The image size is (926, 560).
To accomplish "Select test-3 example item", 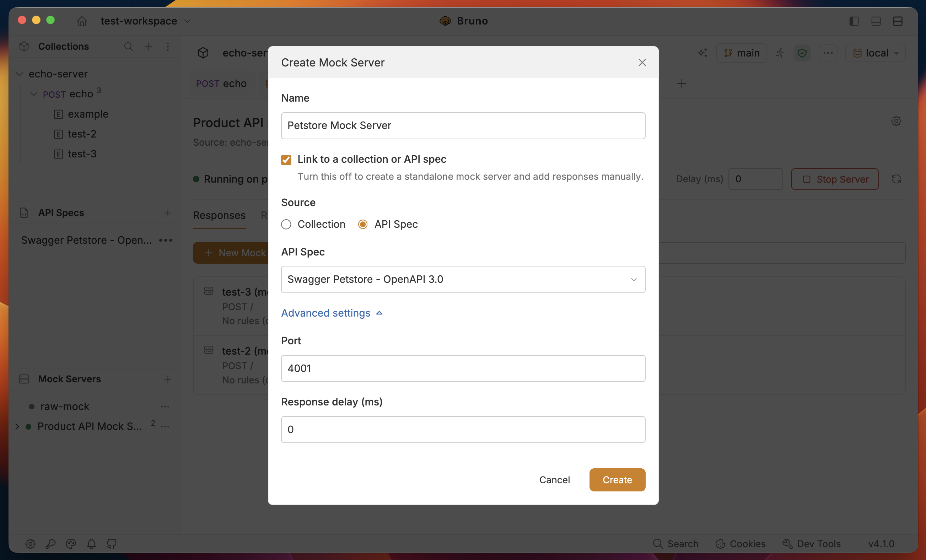I will click(x=82, y=154).
